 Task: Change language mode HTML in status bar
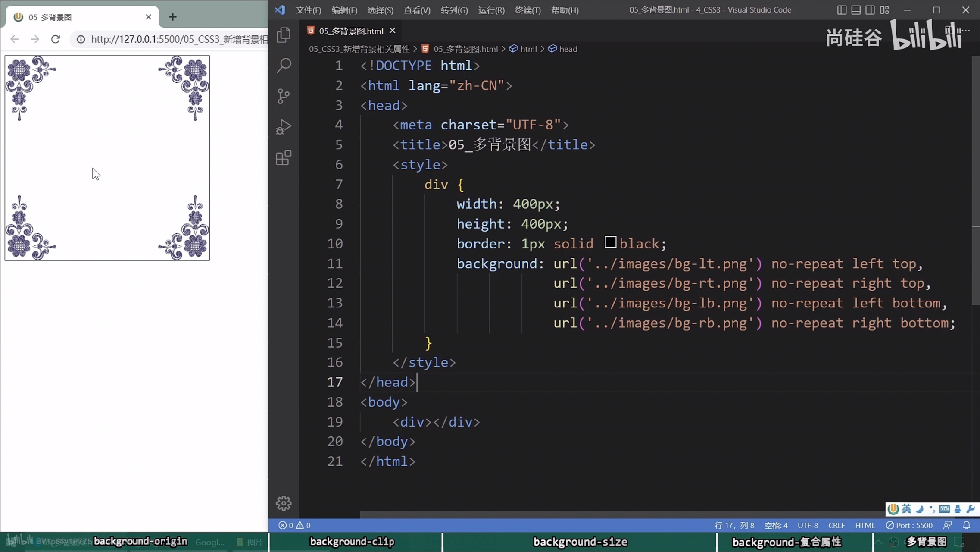coord(865,525)
